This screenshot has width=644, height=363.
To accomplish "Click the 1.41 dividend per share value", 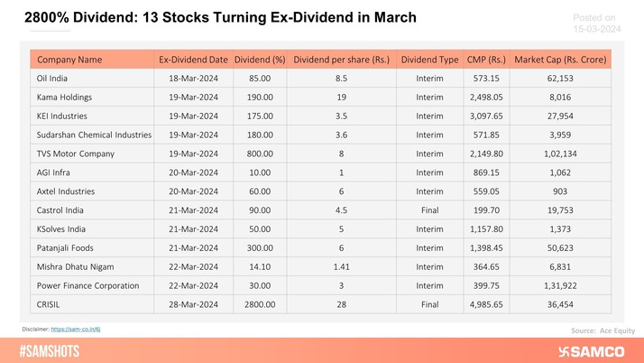I will [x=341, y=266].
